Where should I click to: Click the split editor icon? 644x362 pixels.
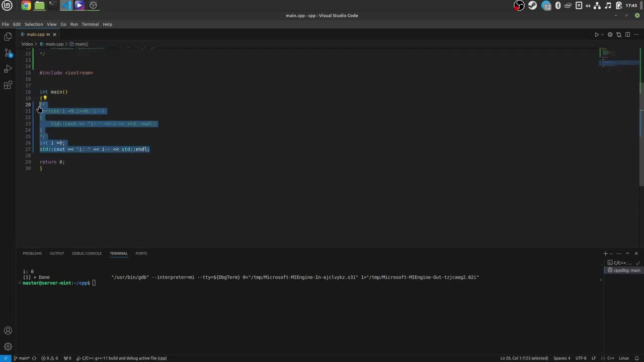627,35
